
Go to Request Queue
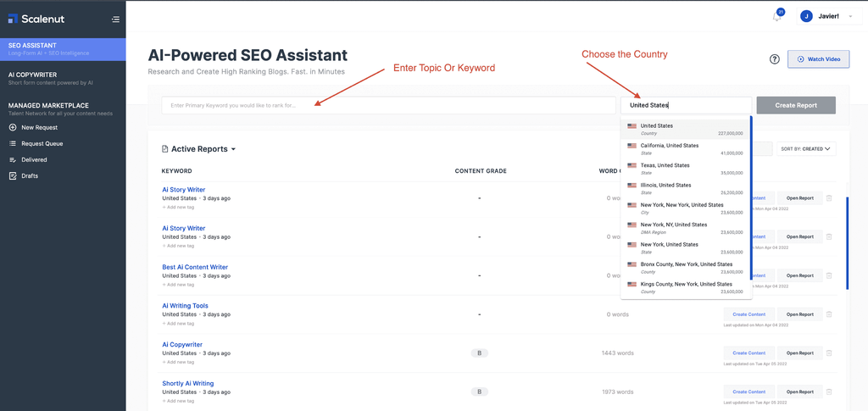[42, 143]
